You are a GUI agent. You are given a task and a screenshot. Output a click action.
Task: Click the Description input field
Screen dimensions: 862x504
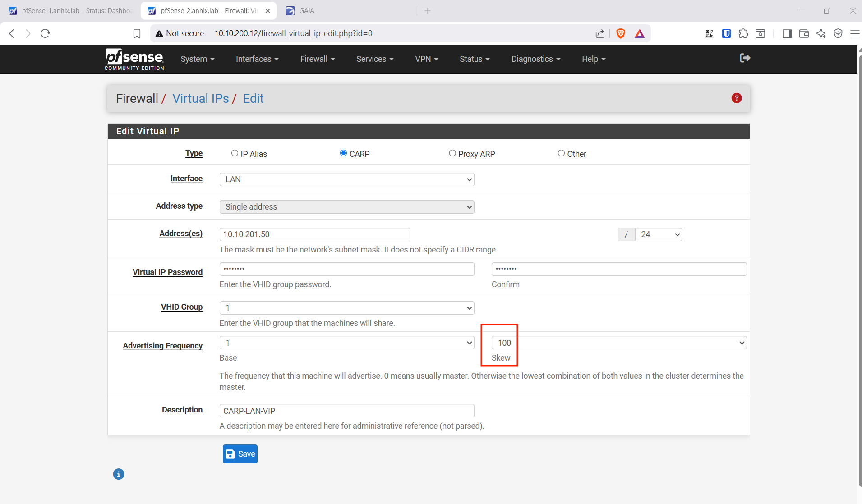click(x=347, y=411)
